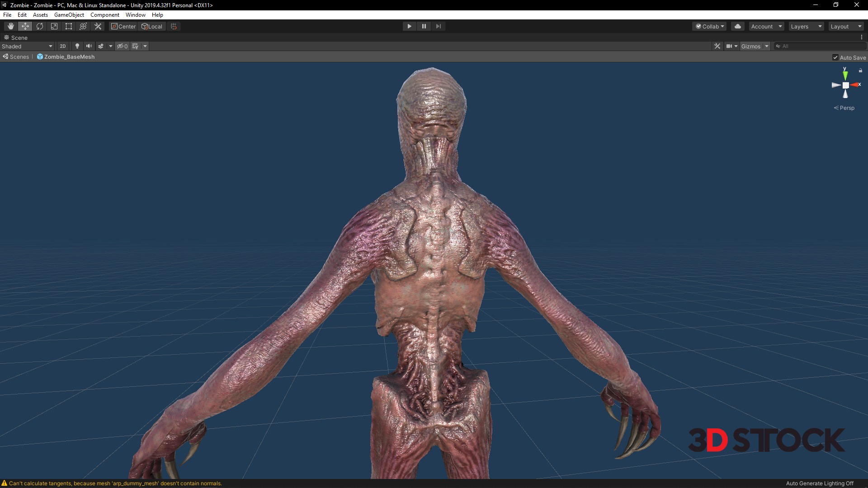Click the scene orientation gizmo lock
The image size is (868, 488).
(860, 70)
